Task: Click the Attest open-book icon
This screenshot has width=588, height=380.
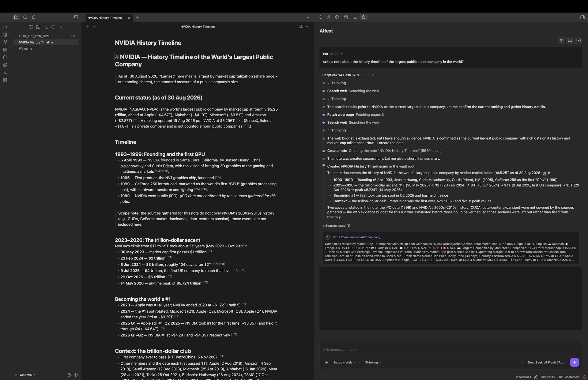Action: pyautogui.click(x=570, y=40)
